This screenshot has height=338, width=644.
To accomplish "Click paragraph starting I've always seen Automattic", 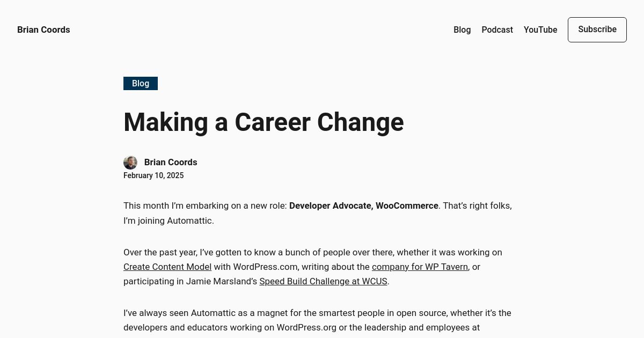I will click(317, 320).
